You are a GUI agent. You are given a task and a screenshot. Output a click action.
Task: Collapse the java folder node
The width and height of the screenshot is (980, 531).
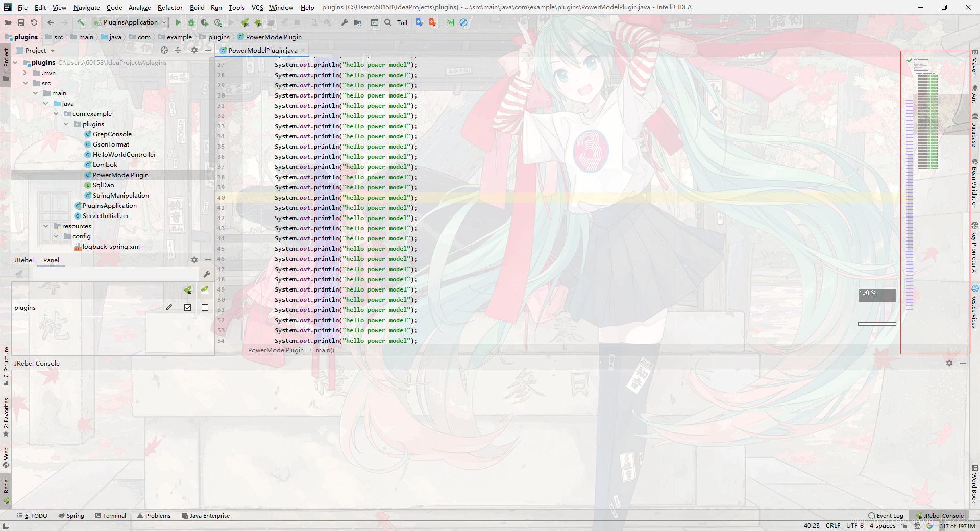pyautogui.click(x=45, y=104)
